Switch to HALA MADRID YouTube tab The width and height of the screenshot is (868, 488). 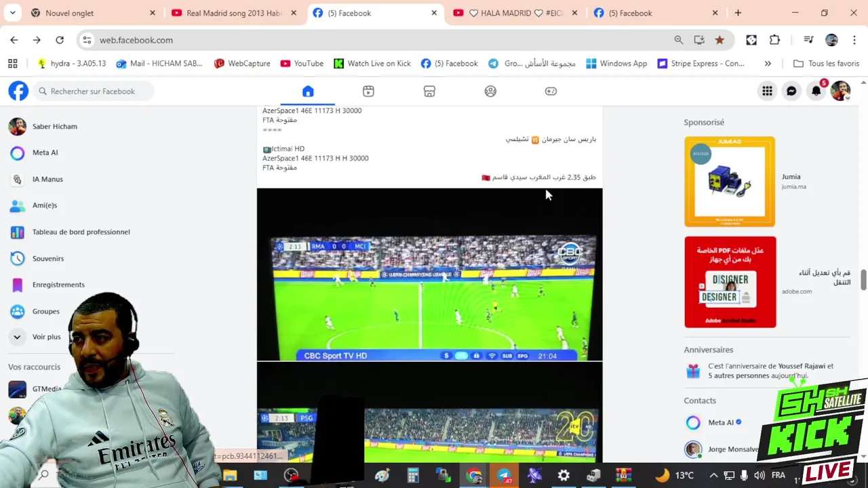click(x=515, y=13)
